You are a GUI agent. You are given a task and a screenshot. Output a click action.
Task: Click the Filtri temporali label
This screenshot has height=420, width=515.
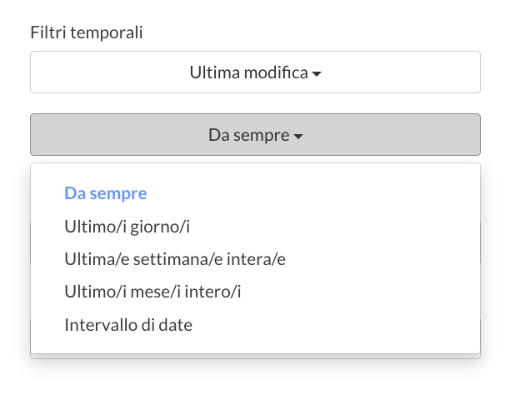point(87,33)
